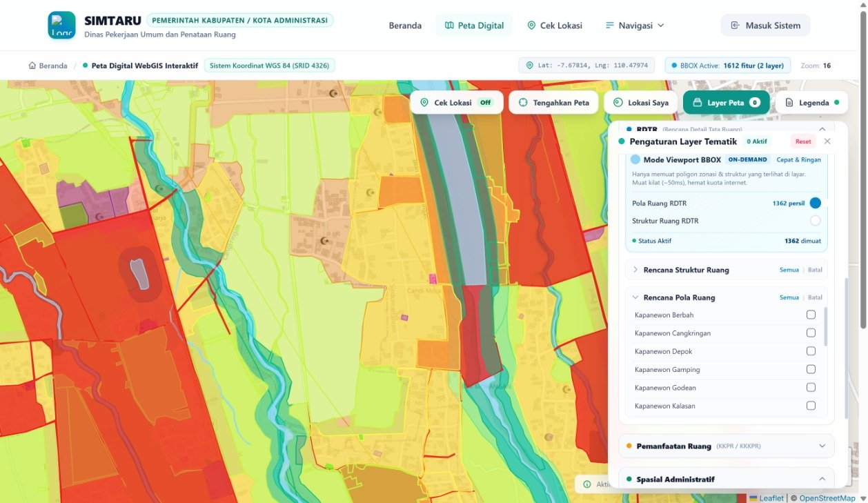Open the Cek Lokasi menu item

click(555, 26)
